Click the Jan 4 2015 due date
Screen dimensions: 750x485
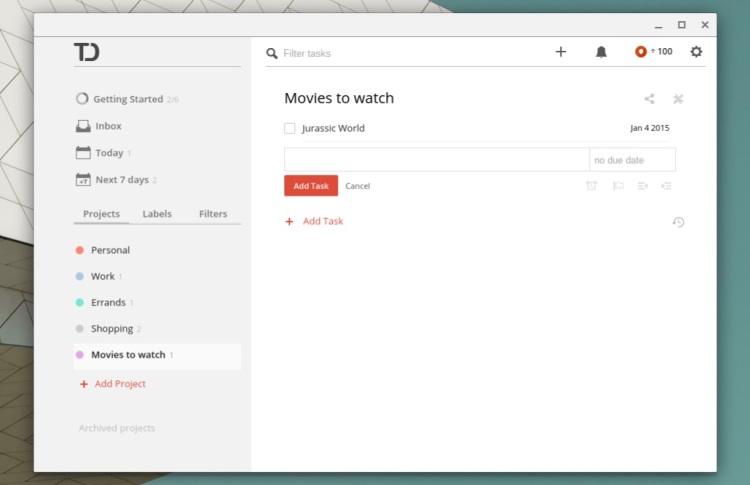tap(650, 128)
